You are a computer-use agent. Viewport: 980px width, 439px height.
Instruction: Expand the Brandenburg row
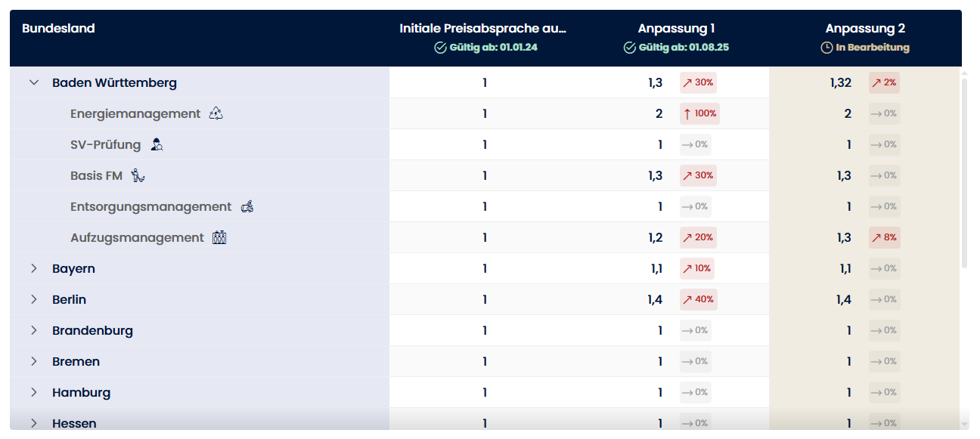coord(34,330)
